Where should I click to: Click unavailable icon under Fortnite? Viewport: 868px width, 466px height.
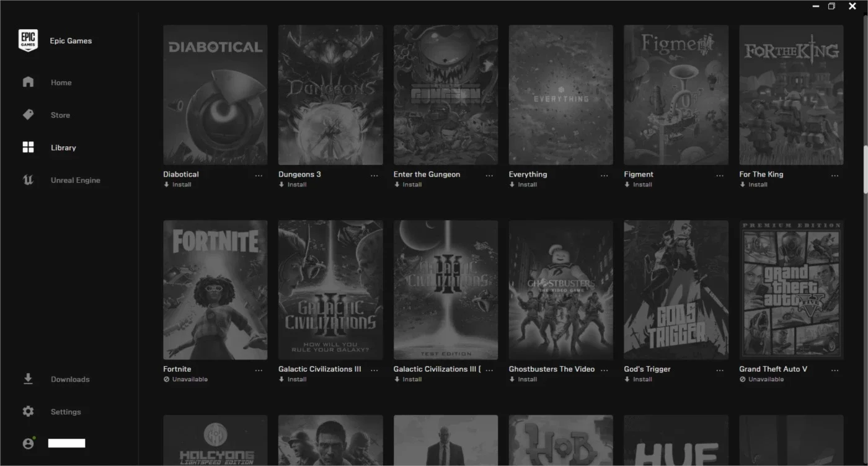(166, 379)
